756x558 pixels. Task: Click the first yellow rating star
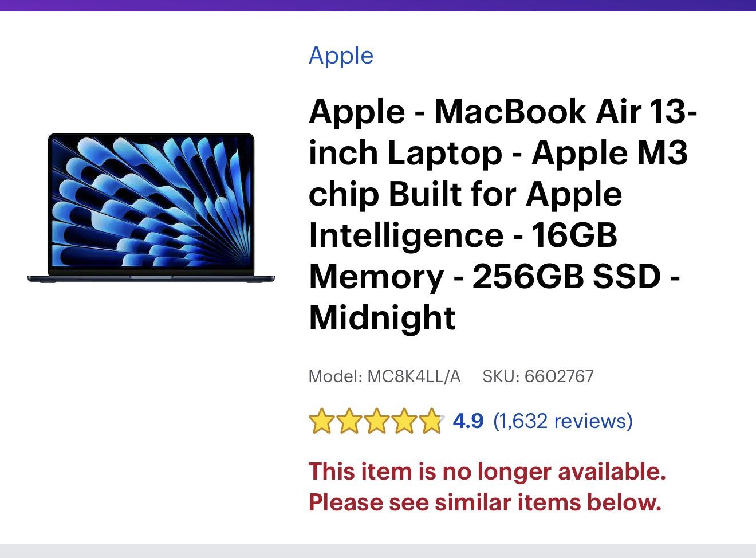point(321,422)
